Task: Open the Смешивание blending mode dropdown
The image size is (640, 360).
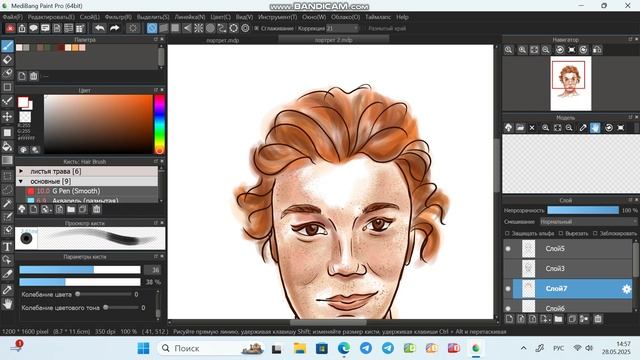Action: (588, 222)
